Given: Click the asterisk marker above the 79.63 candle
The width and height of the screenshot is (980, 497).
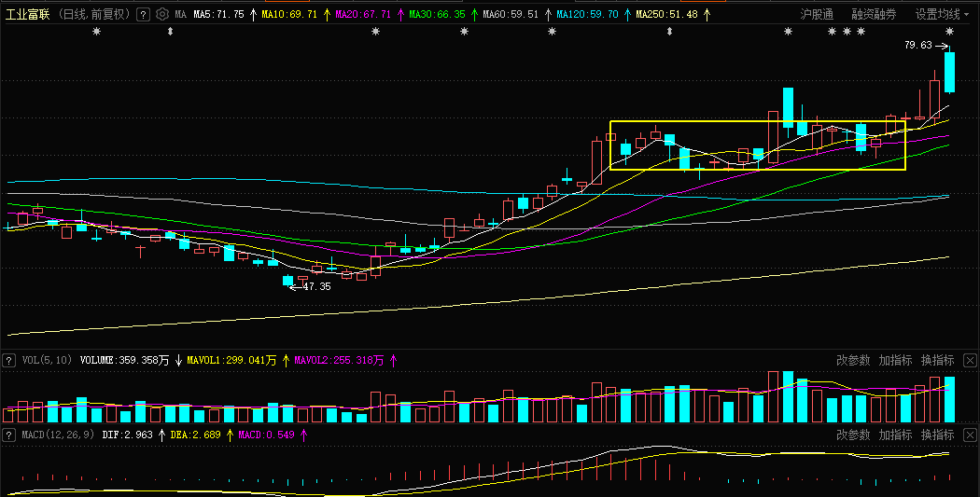Looking at the screenshot, I should 949,31.
